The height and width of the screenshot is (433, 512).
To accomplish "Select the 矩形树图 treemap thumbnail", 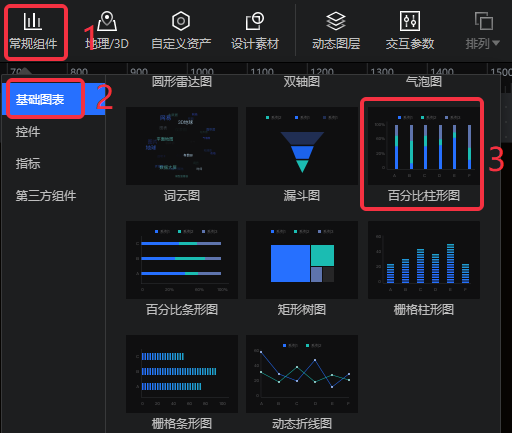I will (302, 260).
